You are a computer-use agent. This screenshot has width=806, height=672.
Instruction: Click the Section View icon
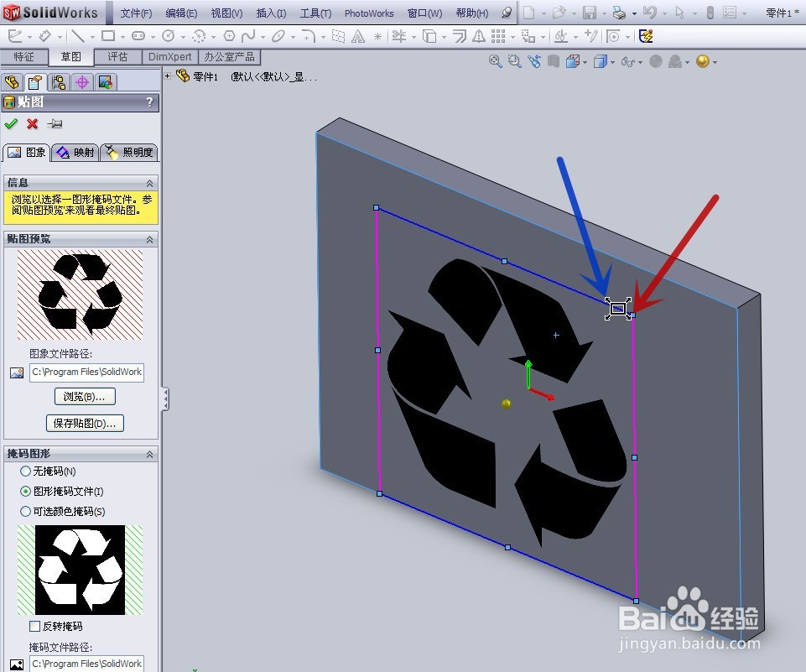point(553,62)
